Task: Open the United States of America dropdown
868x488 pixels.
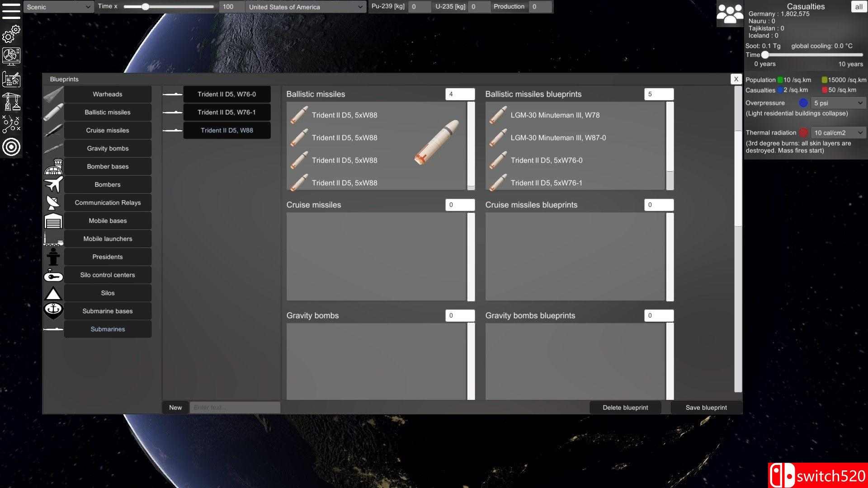Action: [x=306, y=7]
